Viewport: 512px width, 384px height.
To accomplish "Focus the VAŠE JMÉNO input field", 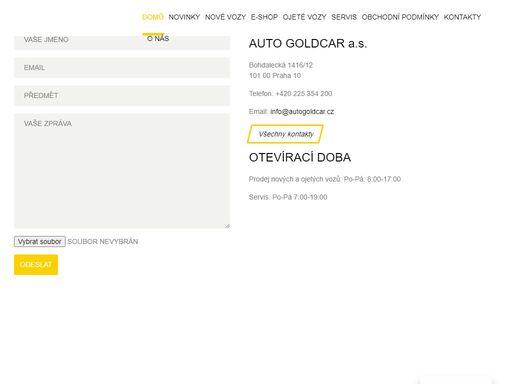I will click(122, 42).
